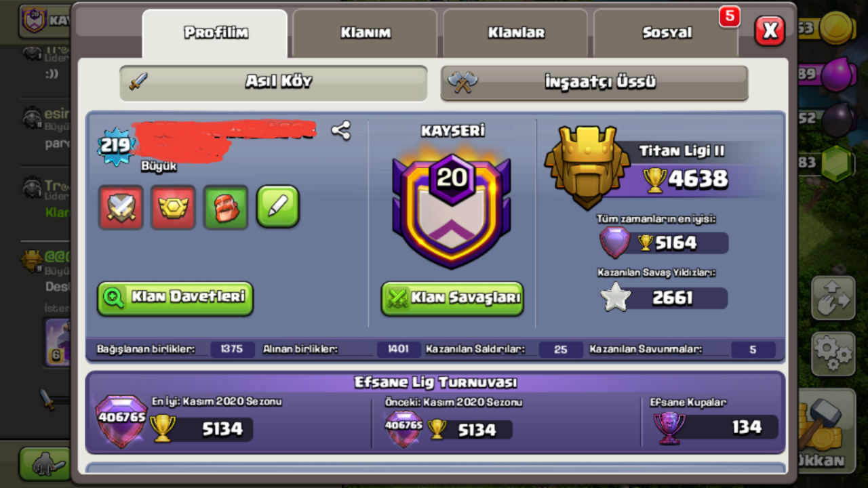The width and height of the screenshot is (868, 488).
Task: Tap the KAYSERİ clan shield emblem
Action: pos(452,207)
